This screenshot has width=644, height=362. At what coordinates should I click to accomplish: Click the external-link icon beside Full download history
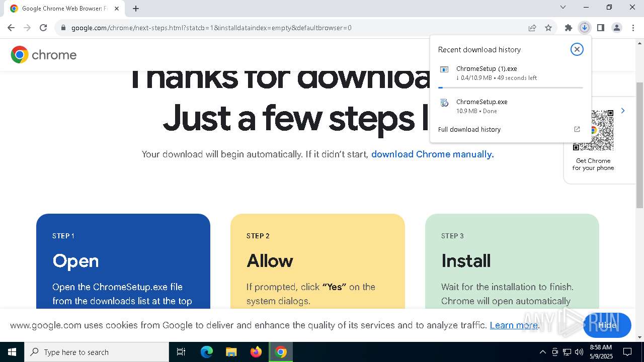[x=577, y=129]
